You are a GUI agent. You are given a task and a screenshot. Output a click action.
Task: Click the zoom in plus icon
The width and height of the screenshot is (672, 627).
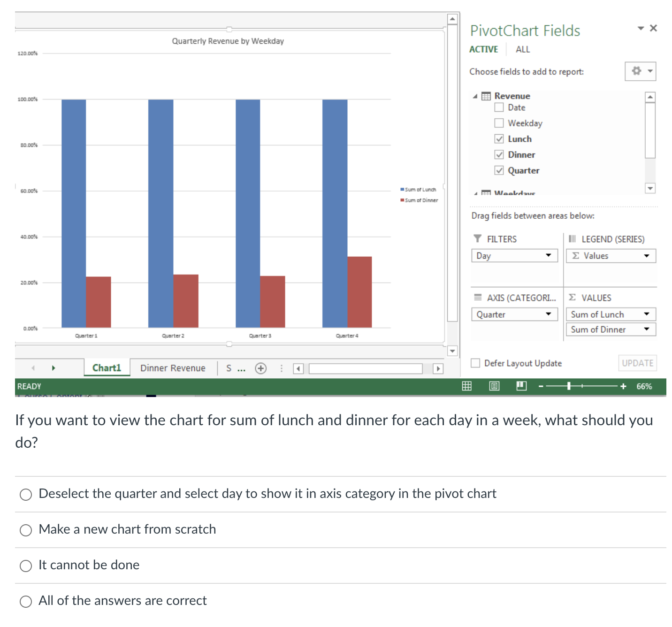[623, 386]
